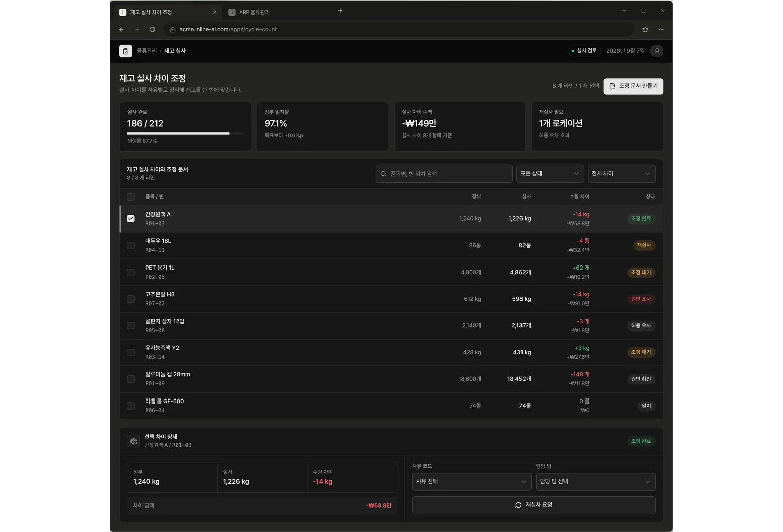This screenshot has width=783, height=532.
Task: Click the browser address bar URL
Action: pos(228,30)
